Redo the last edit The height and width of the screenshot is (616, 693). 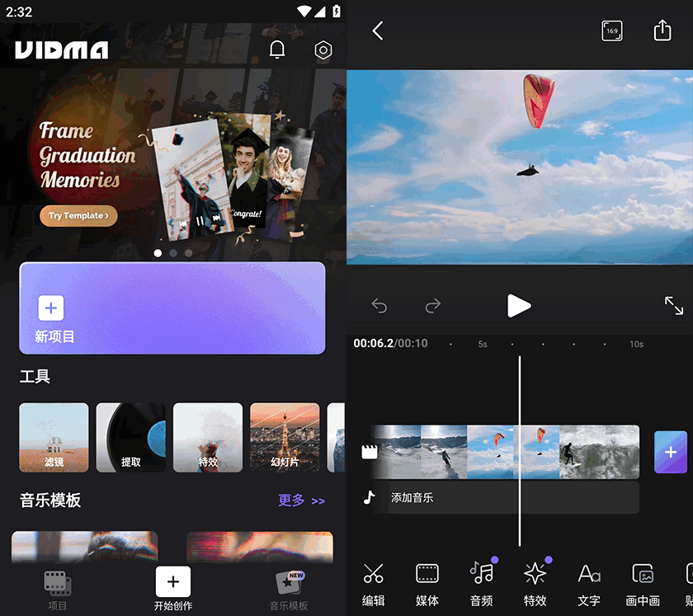click(x=432, y=306)
